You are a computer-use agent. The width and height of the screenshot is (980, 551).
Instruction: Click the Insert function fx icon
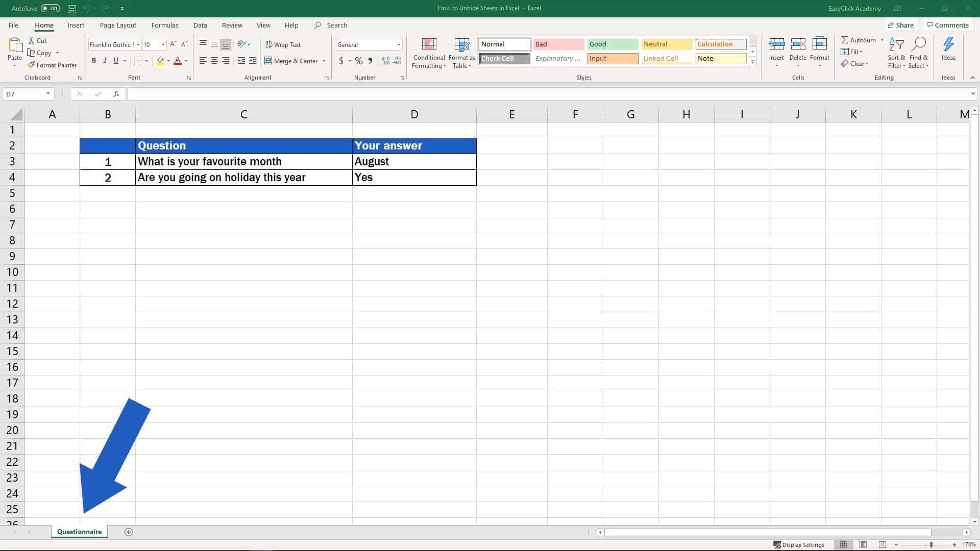pyautogui.click(x=116, y=94)
